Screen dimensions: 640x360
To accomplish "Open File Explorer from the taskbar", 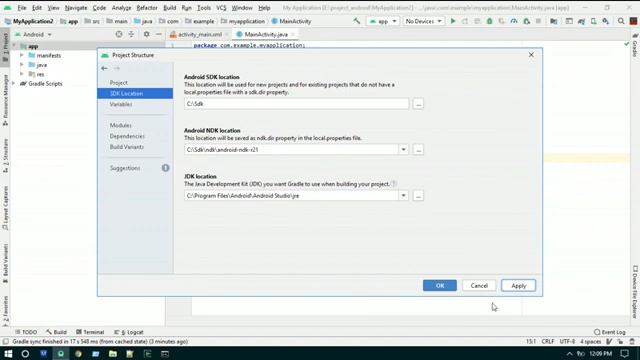I will coord(113,353).
